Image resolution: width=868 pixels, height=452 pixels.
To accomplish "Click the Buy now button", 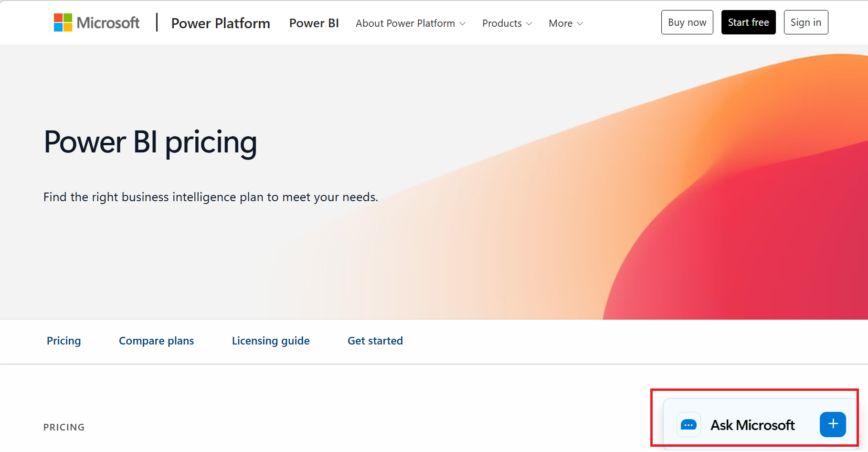I will (687, 22).
